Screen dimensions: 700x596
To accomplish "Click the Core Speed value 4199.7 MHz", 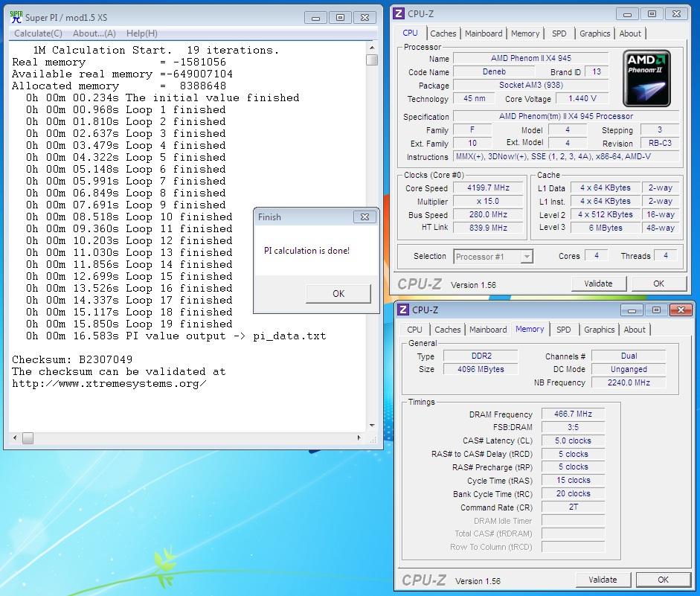I will pos(488,188).
